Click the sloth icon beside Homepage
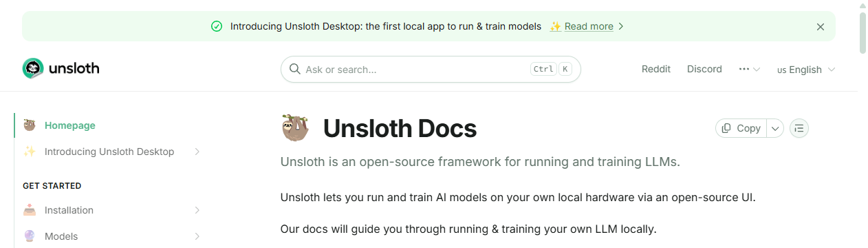This screenshot has height=248, width=868. [x=30, y=125]
